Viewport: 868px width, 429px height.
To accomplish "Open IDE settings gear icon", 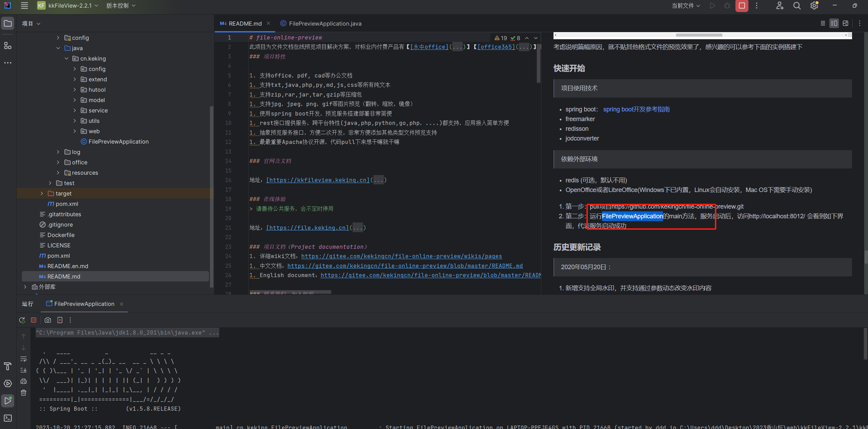I will point(814,6).
